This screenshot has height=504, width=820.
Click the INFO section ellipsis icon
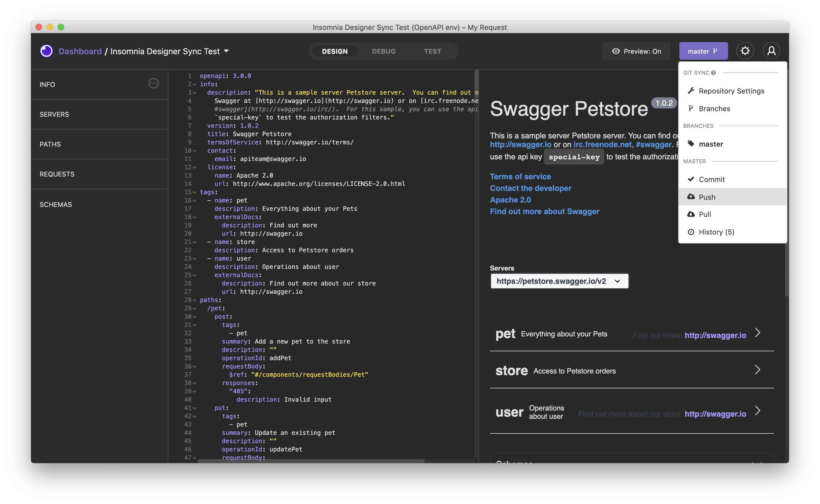click(x=153, y=83)
